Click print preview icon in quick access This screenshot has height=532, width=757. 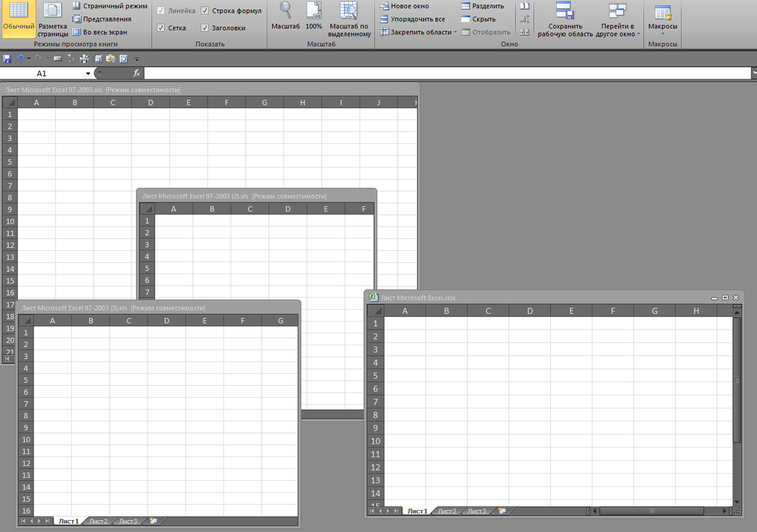(x=98, y=59)
